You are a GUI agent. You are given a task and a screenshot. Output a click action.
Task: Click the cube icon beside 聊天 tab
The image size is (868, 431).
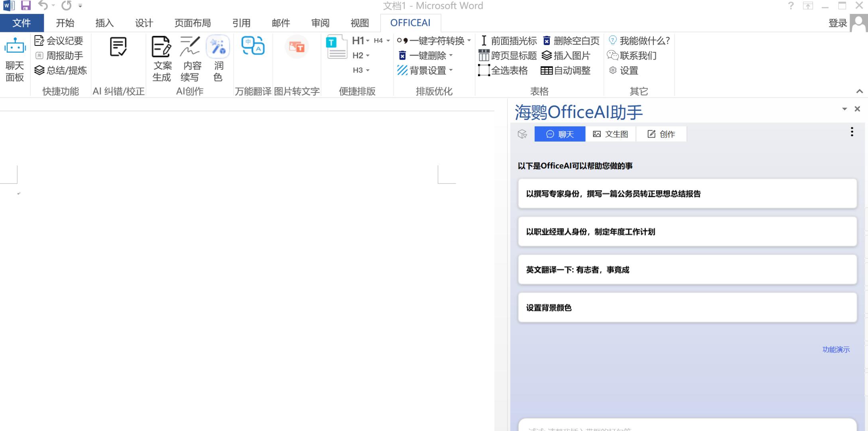522,134
